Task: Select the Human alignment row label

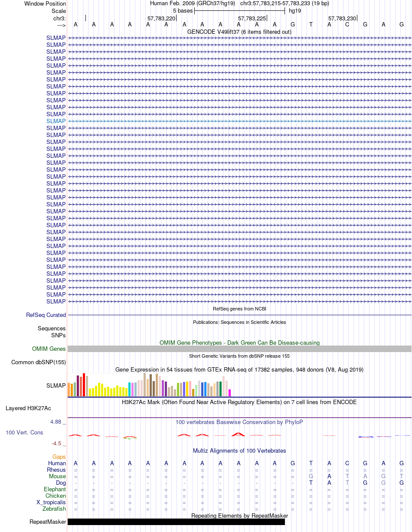Action: pos(57,463)
